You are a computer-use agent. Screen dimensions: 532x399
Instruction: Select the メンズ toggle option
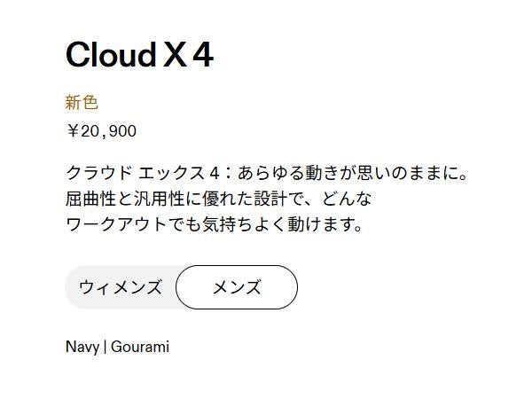(x=237, y=287)
